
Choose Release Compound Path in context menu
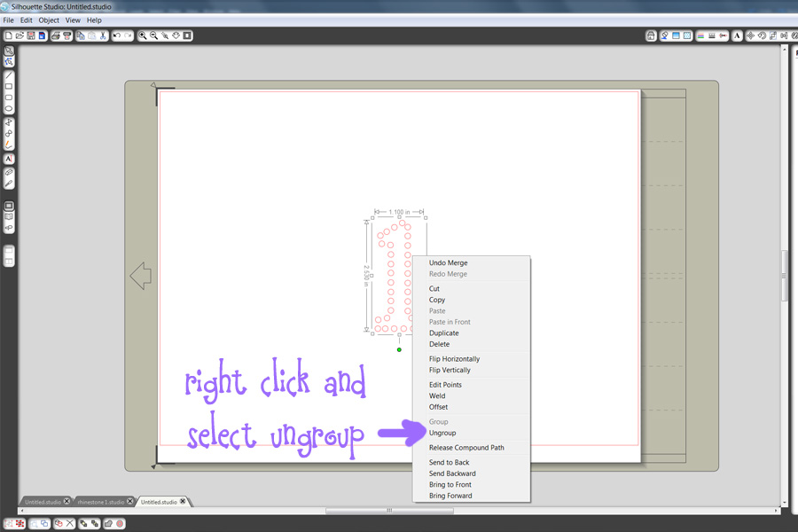(x=466, y=448)
